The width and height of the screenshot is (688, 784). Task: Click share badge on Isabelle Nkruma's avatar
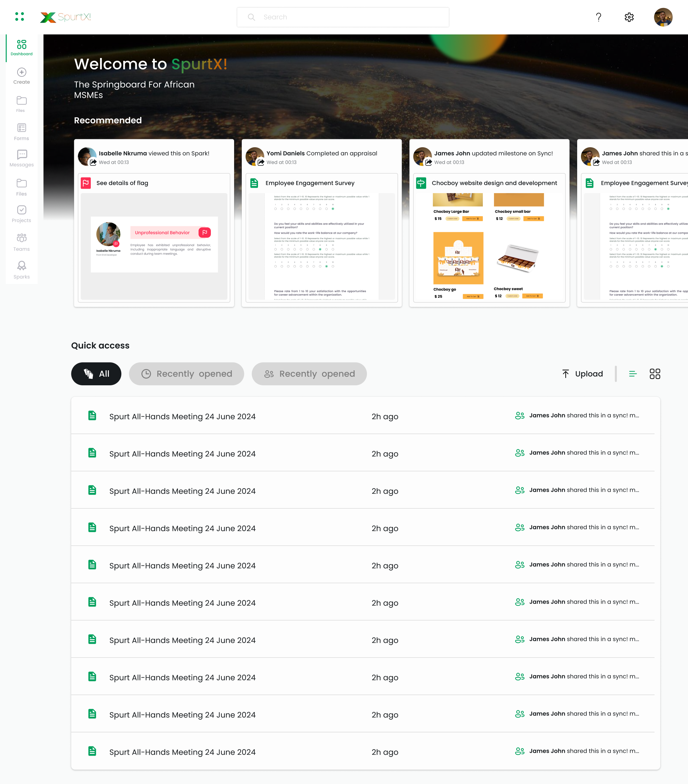point(93,162)
